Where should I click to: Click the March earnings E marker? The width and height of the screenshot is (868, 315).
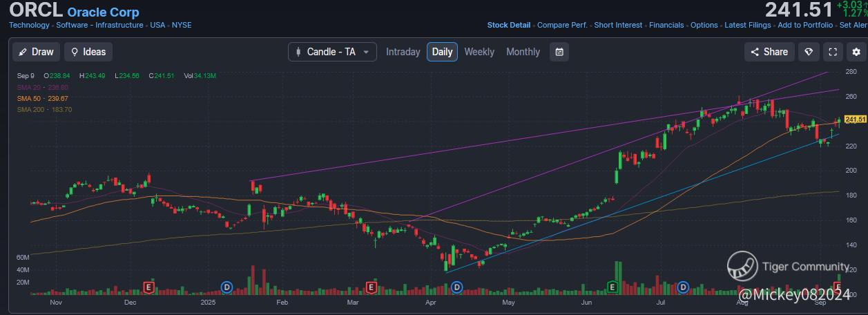click(371, 287)
